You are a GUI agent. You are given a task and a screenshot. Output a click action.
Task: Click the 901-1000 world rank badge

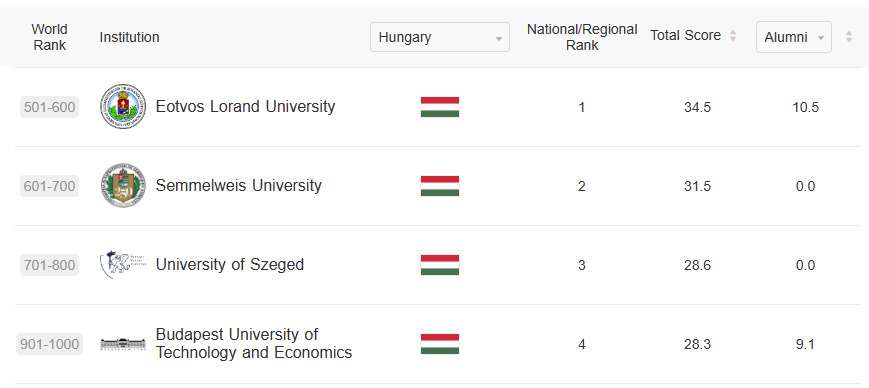pyautogui.click(x=49, y=344)
